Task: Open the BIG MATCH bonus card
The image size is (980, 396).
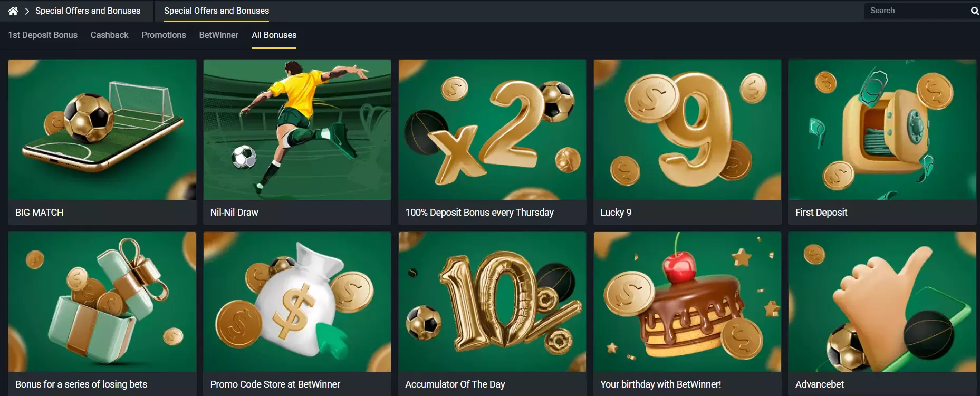Action: point(102,142)
